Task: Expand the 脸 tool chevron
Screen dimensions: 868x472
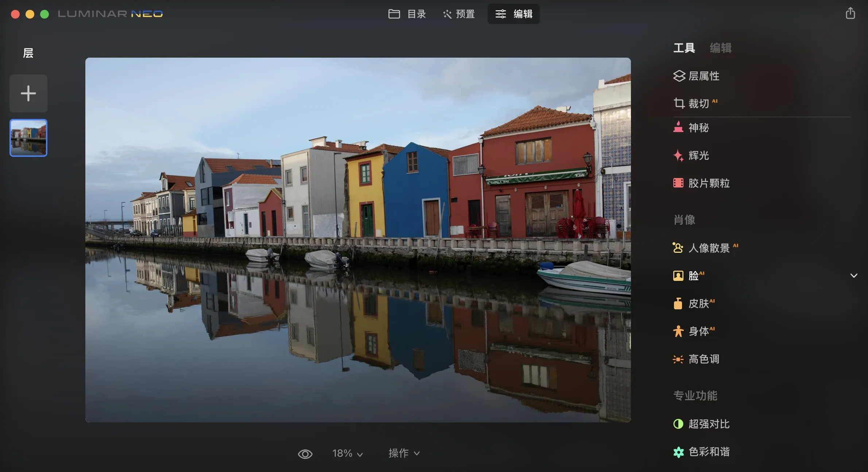Action: click(x=854, y=275)
